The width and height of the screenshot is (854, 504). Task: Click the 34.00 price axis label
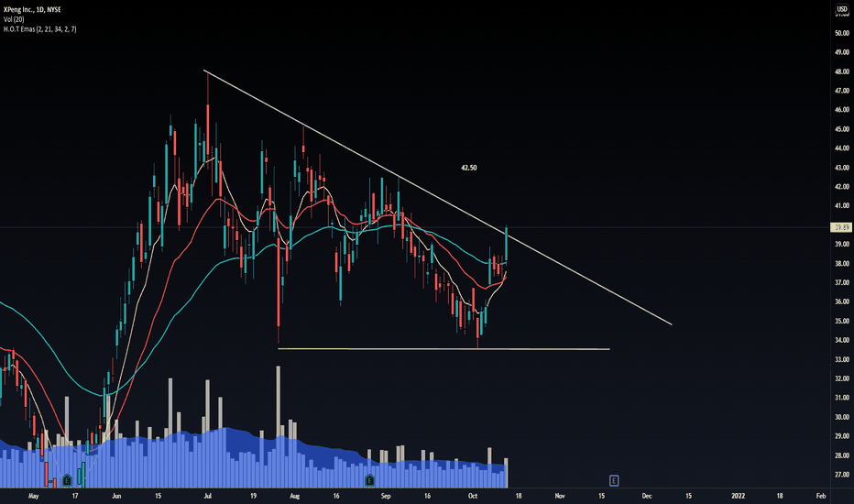pos(842,340)
